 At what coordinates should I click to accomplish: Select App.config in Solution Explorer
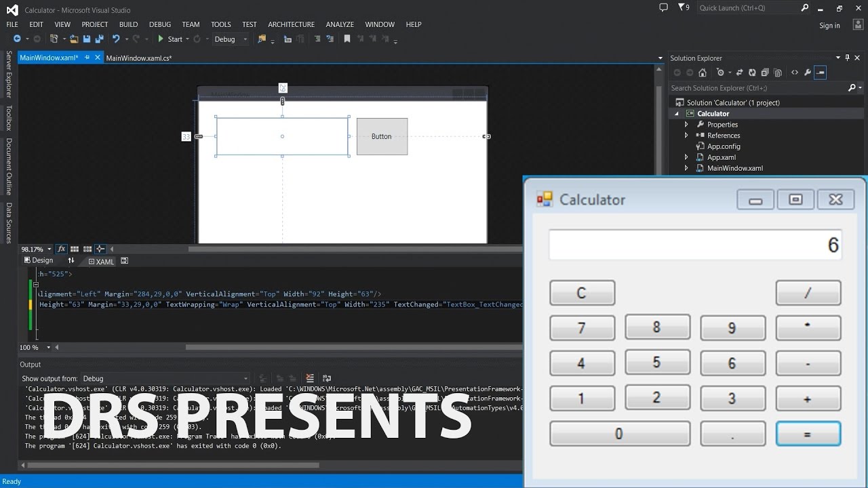point(724,146)
